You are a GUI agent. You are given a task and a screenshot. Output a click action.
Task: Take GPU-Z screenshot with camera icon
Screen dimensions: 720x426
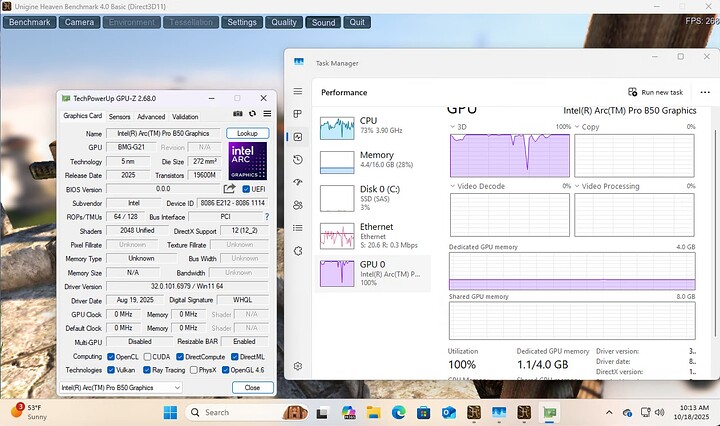238,113
